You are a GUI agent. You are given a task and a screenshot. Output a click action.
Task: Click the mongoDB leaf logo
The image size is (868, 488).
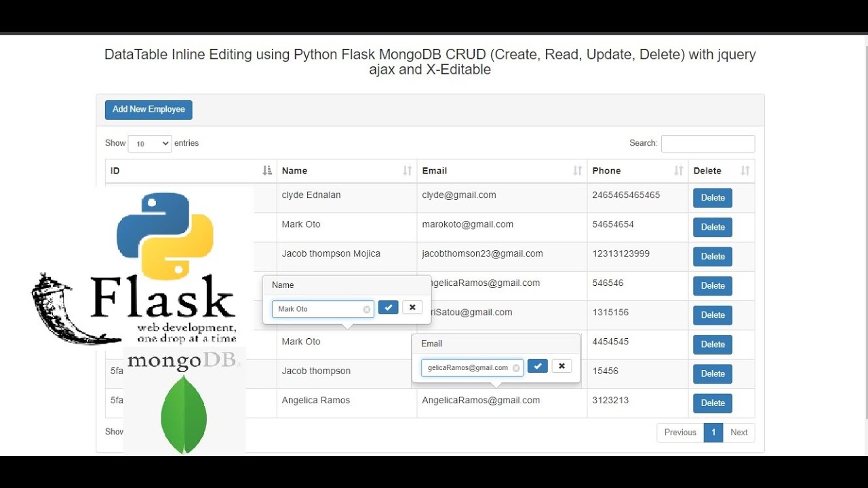click(184, 414)
